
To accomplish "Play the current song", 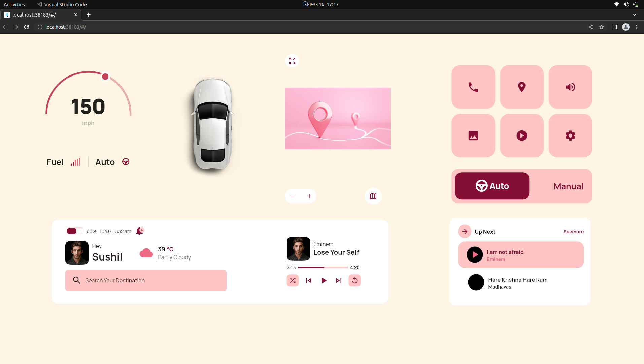I will click(x=324, y=280).
